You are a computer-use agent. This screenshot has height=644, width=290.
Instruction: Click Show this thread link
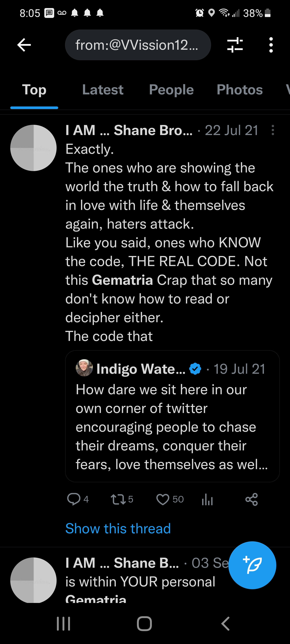[118, 528]
